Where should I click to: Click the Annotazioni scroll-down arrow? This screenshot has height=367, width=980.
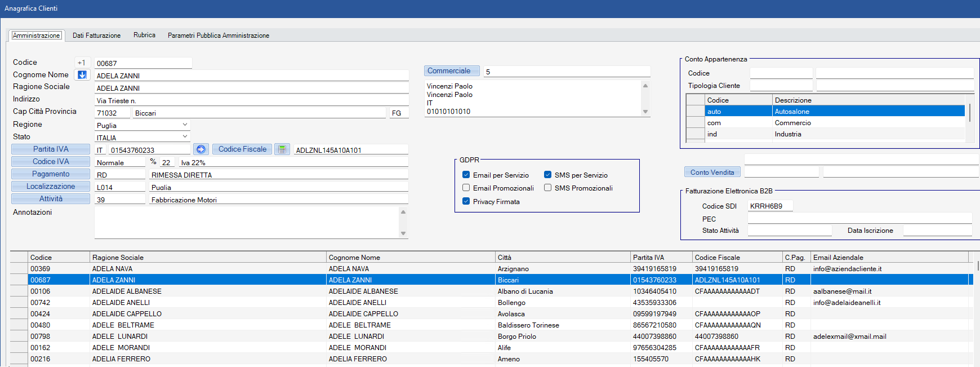(x=403, y=233)
